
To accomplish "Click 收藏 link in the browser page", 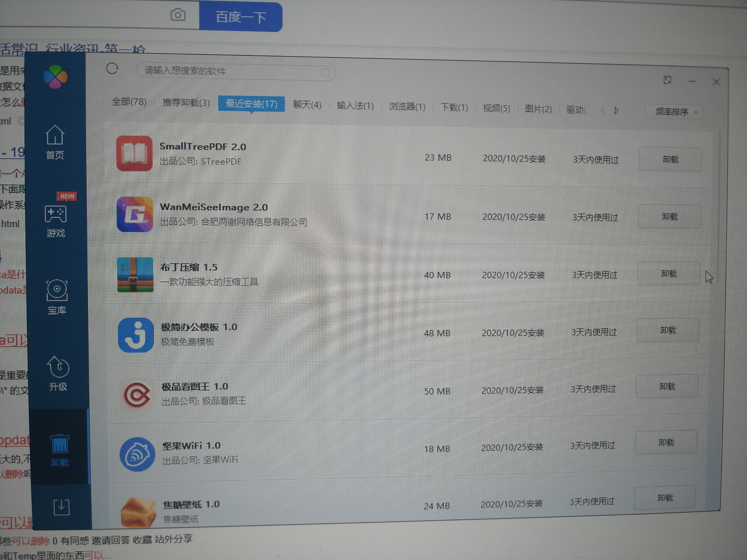I will point(142,540).
